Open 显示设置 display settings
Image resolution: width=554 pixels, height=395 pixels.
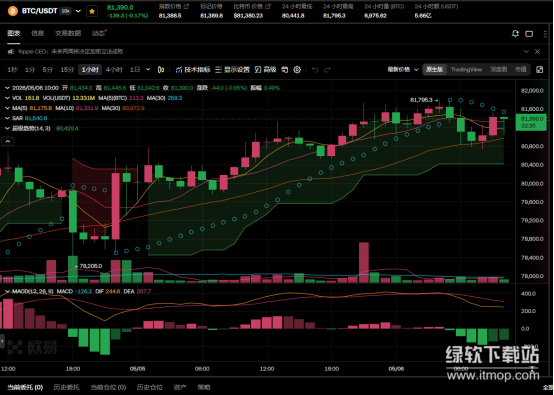point(232,70)
